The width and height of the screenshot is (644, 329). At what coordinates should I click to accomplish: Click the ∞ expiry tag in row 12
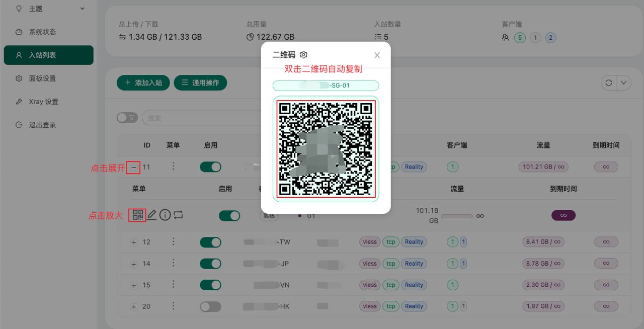click(x=606, y=242)
